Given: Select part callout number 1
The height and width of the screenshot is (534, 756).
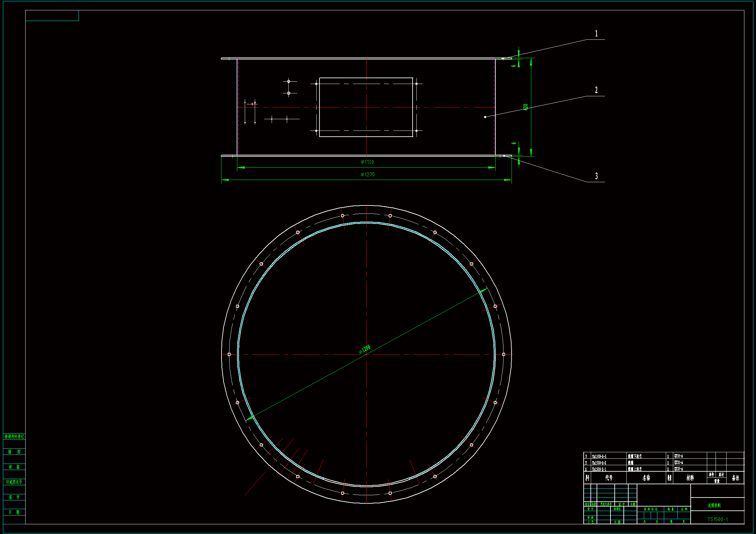Looking at the screenshot, I should [x=596, y=34].
